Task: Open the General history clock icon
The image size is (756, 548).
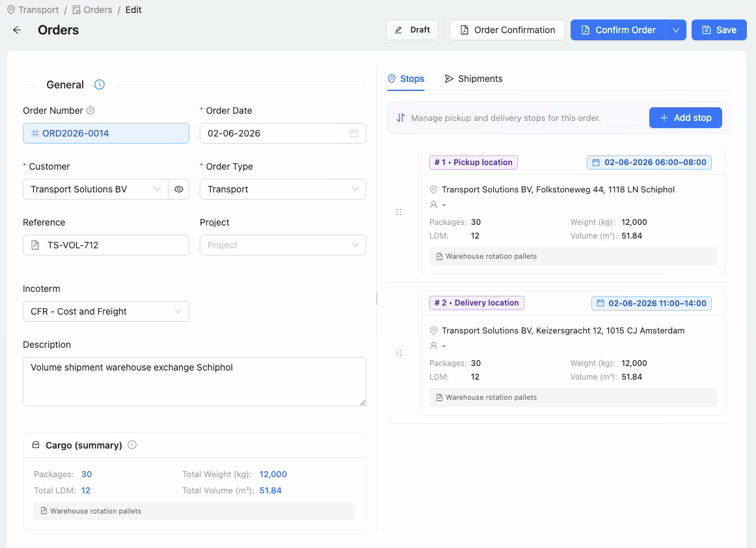Action: [x=100, y=85]
